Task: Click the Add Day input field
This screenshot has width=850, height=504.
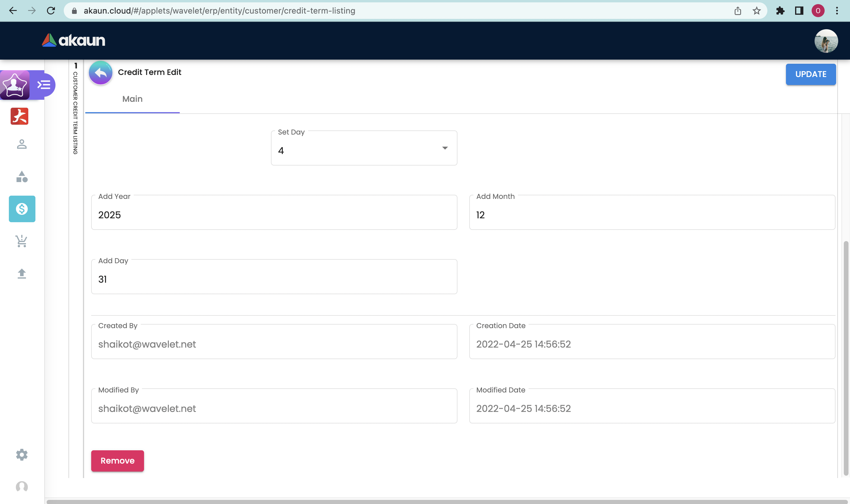Action: pyautogui.click(x=274, y=279)
